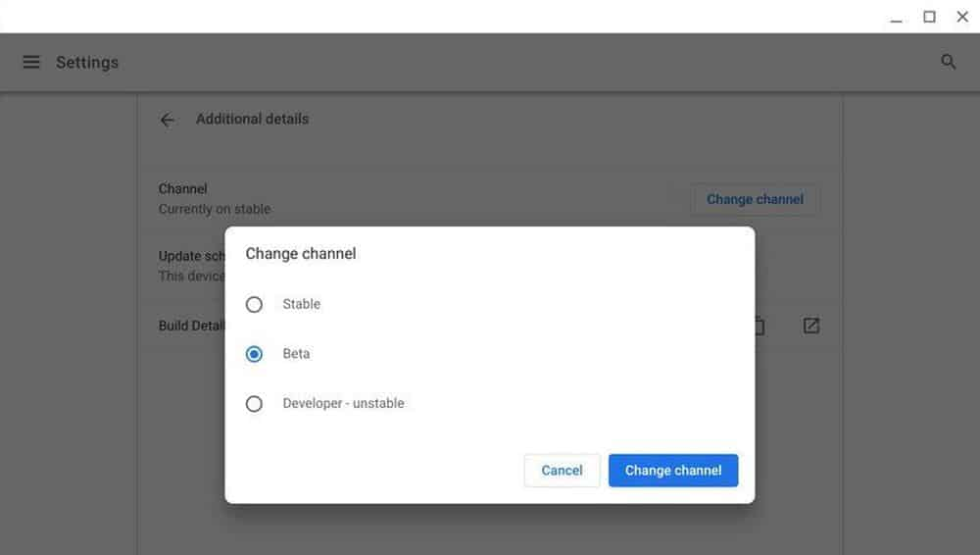
Task: Click the Build Details row label
Action: click(191, 326)
